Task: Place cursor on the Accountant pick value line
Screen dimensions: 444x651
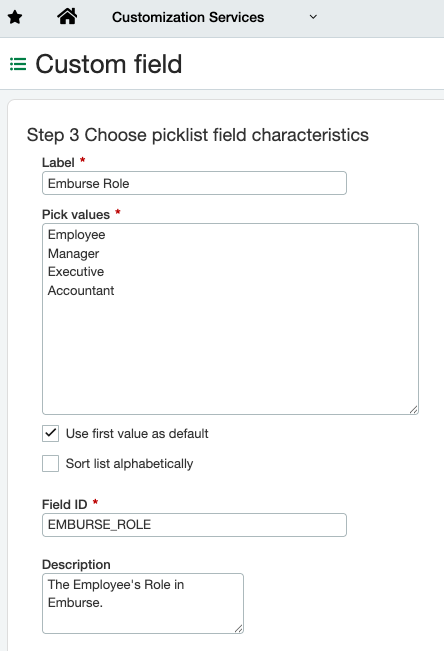Action: coord(81,290)
